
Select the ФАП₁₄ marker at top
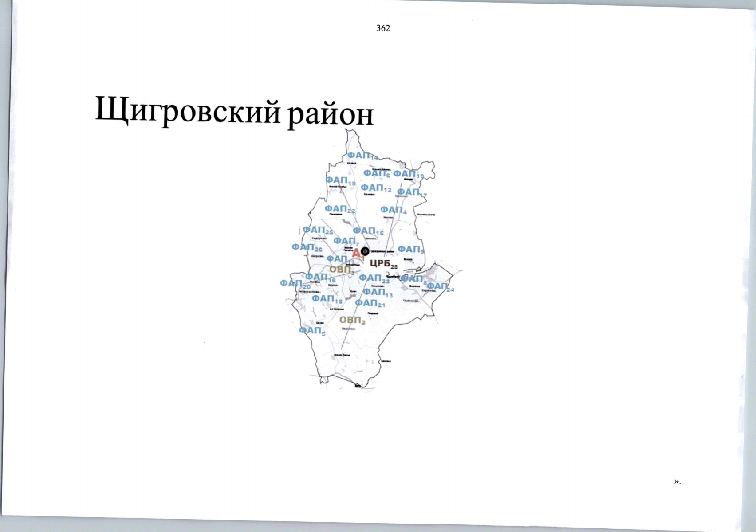tap(362, 156)
